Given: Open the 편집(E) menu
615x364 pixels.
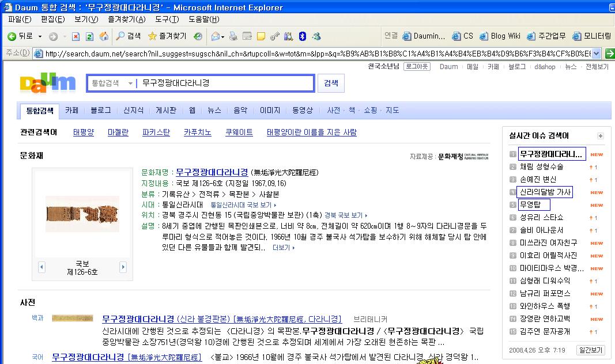Looking at the screenshot, I should pyautogui.click(x=53, y=19).
